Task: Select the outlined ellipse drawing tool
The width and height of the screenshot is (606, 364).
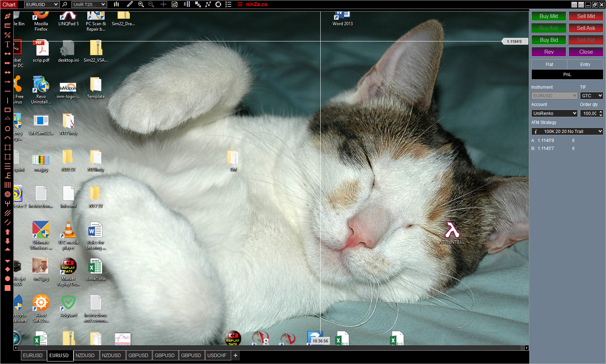Action: [x=7, y=129]
